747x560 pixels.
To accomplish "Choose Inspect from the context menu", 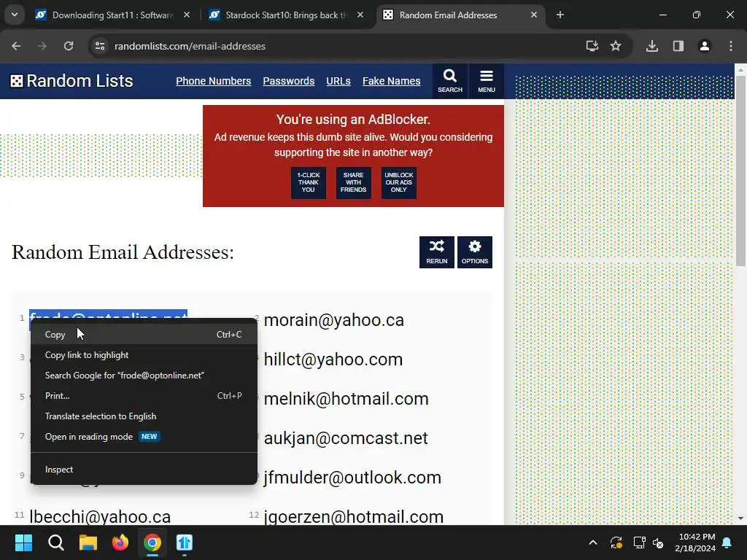I will tap(144, 469).
